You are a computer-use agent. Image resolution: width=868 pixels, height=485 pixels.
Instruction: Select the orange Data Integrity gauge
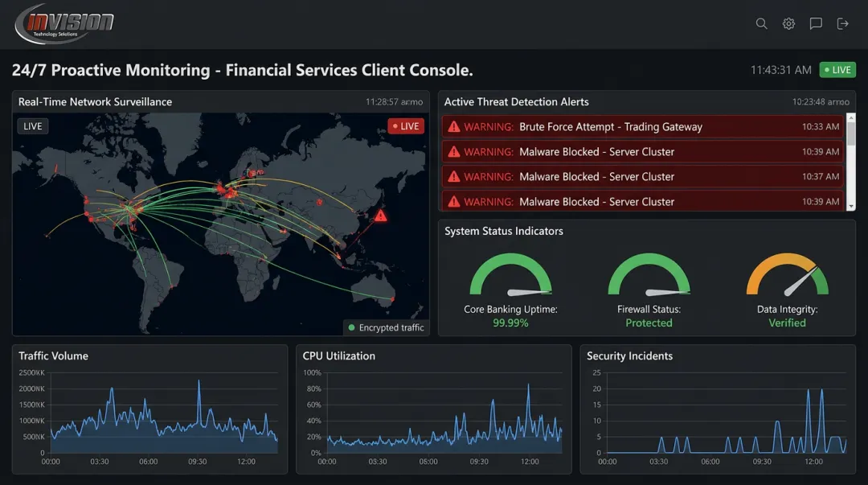point(787,273)
